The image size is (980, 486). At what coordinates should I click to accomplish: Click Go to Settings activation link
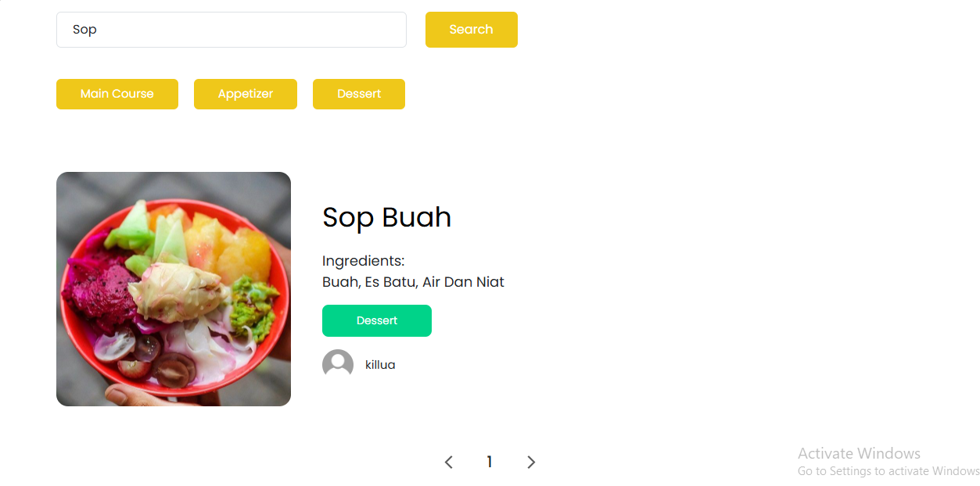coord(888,470)
